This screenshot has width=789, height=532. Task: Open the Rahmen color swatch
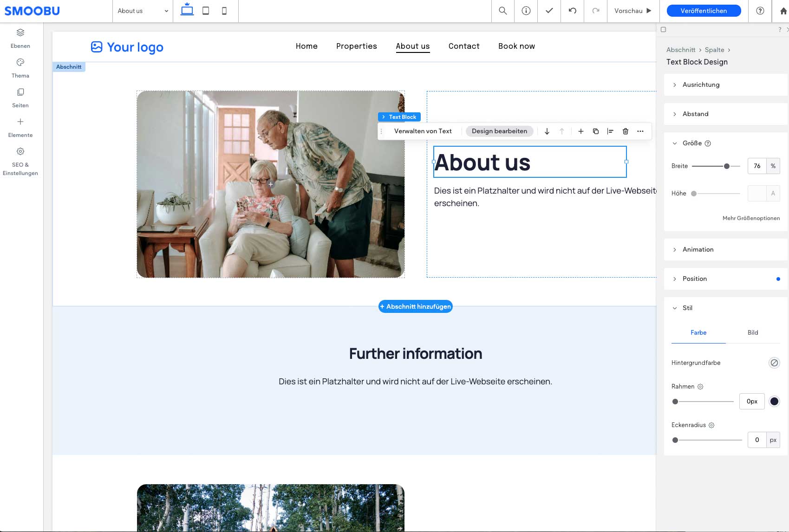point(774,401)
